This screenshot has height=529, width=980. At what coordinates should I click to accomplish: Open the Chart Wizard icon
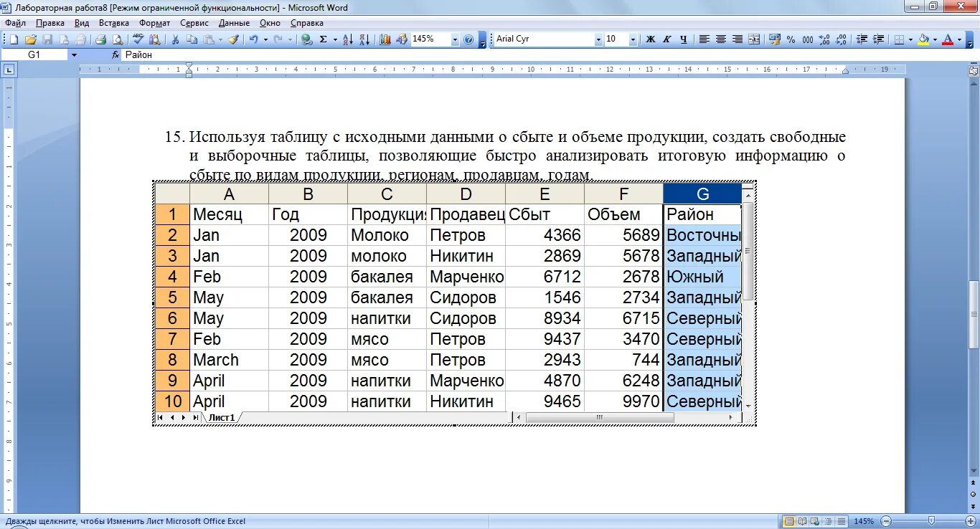[385, 39]
